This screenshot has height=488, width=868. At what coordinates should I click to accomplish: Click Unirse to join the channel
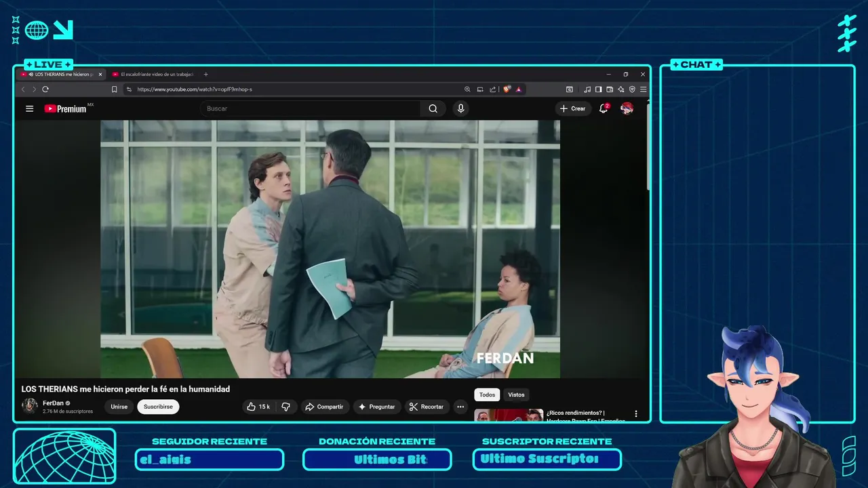click(x=119, y=407)
